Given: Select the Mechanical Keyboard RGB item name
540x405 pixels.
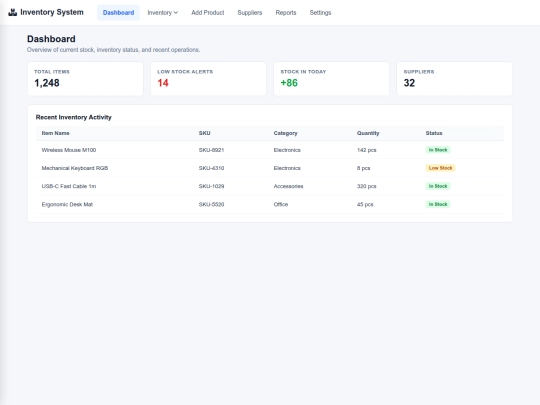Looking at the screenshot, I should tap(75, 168).
